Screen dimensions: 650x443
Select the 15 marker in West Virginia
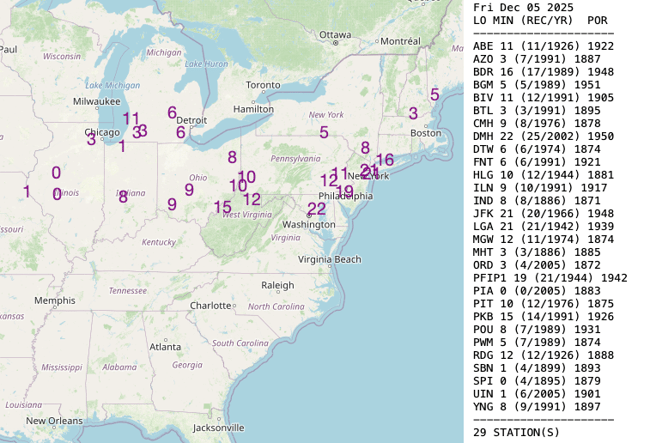tap(222, 207)
